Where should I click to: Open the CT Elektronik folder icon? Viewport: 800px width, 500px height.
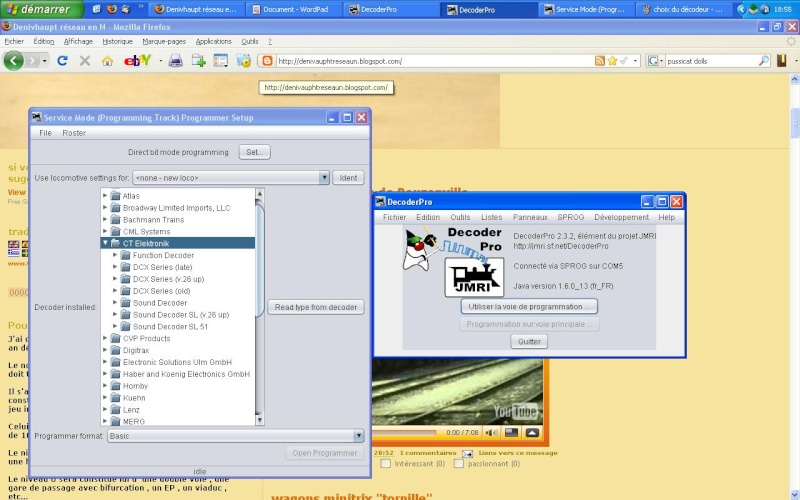coord(115,243)
